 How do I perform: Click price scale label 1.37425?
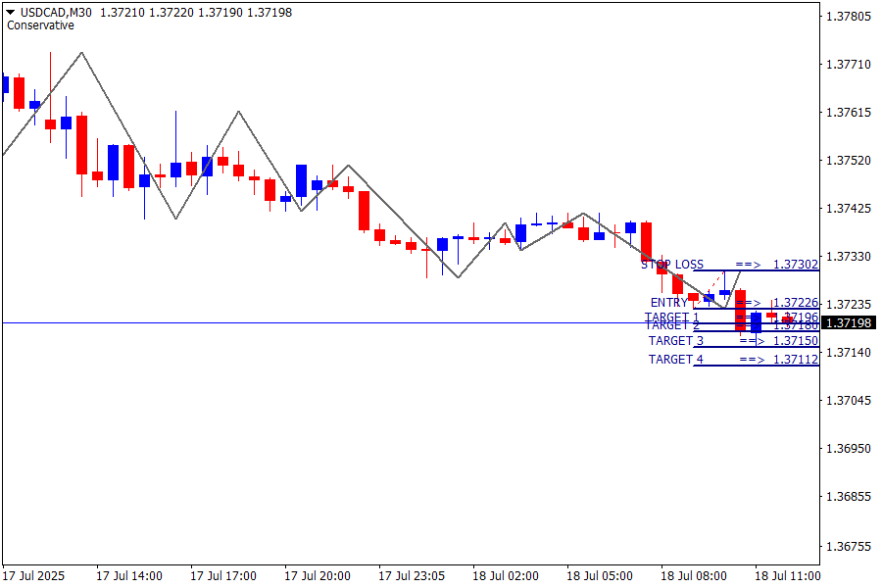point(849,209)
